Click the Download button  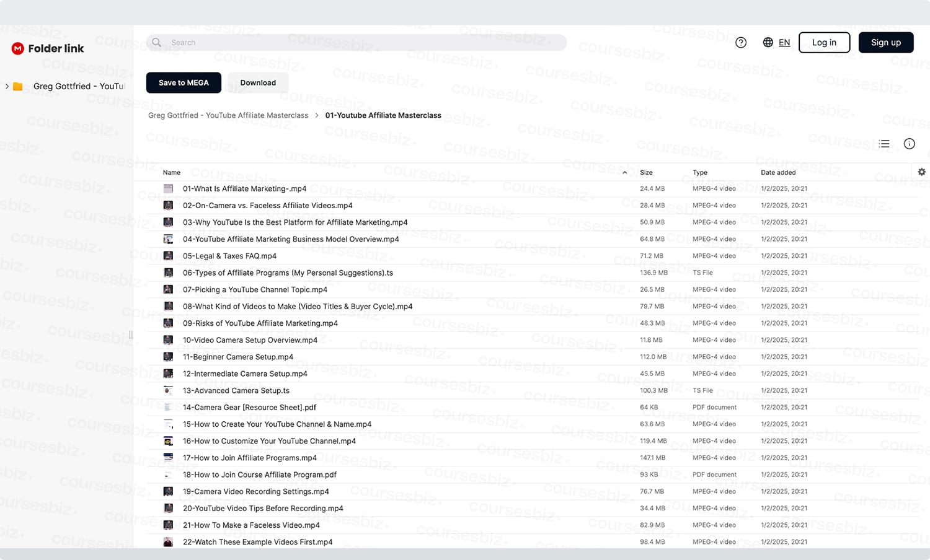(258, 82)
